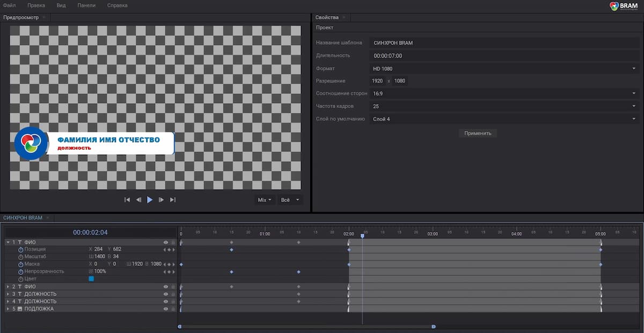This screenshot has width=644, height=333.
Task: Go to next keyframe of Непрозрачность
Action: (173, 272)
